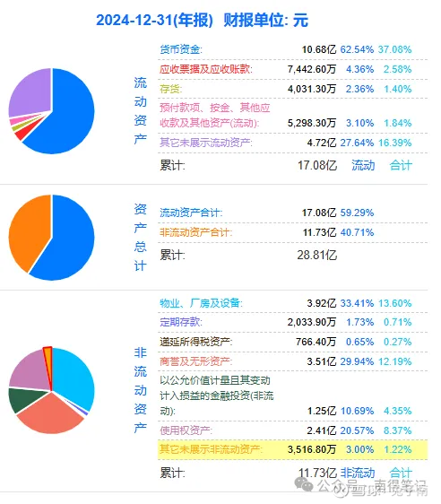Image resolution: width=441 pixels, height=504 pixels.
Task: Click the 定期存款 row label
Action: 181,322
